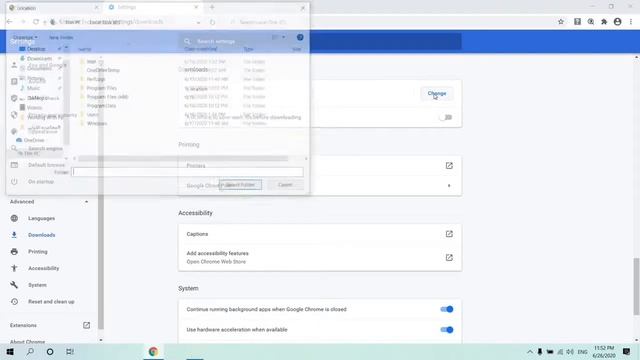Click the network icon in the system tray
The image size is (640, 360).
tap(560, 352)
